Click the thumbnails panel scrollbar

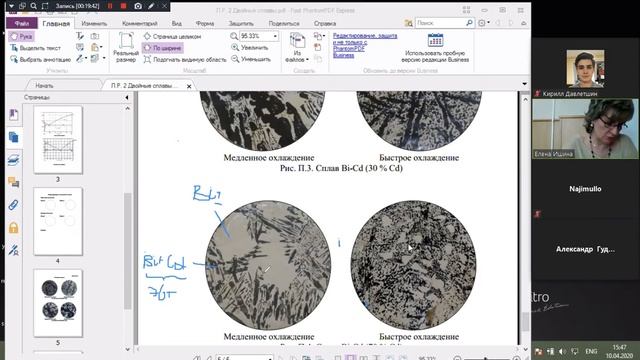pos(127,251)
